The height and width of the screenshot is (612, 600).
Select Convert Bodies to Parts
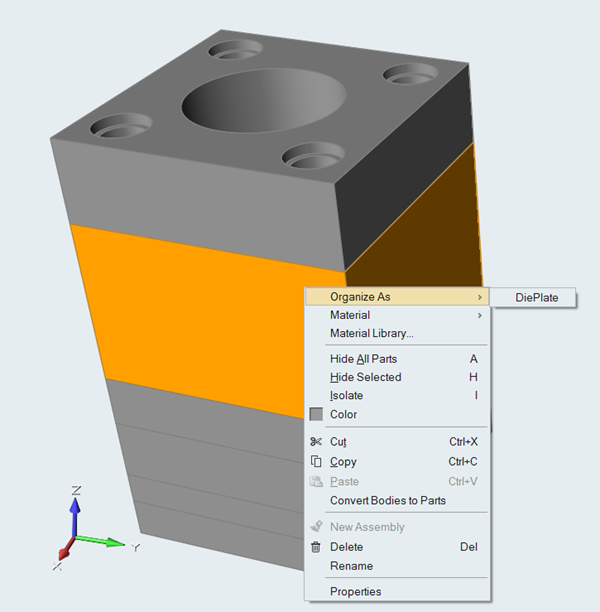(x=387, y=500)
